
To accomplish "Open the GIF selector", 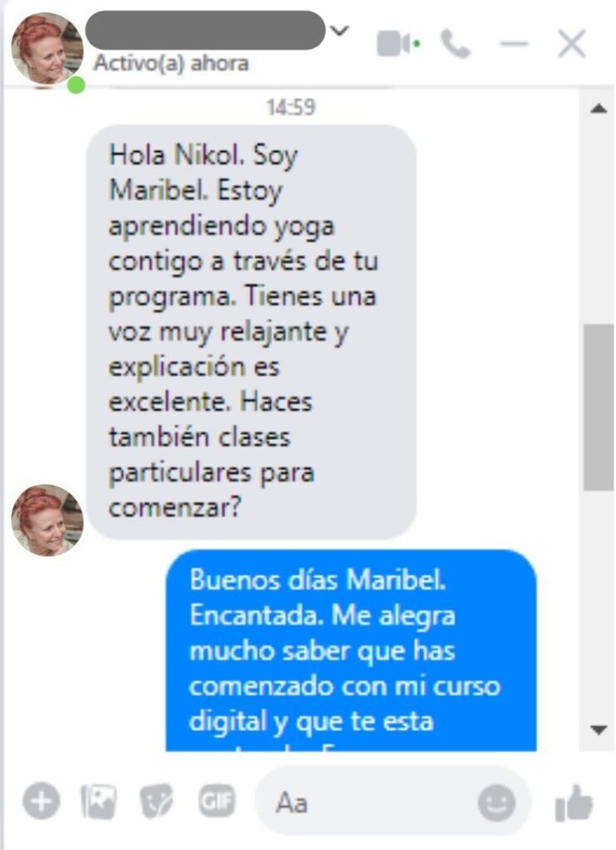I will (217, 801).
